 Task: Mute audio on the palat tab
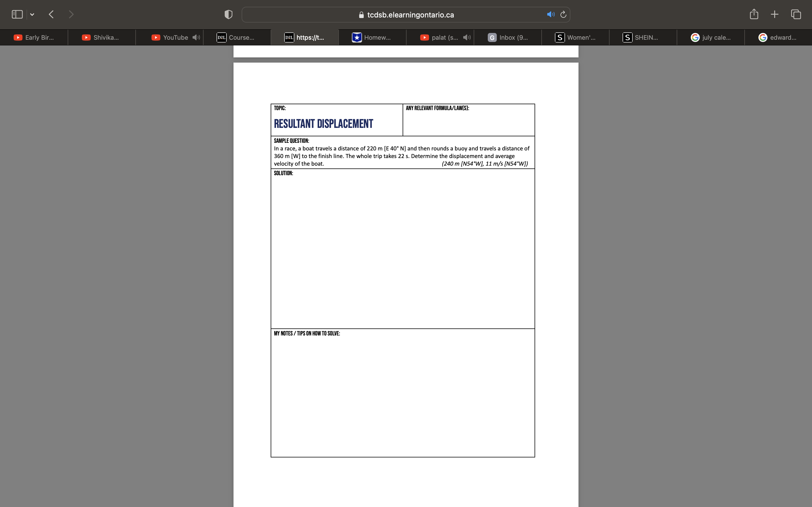[x=466, y=37]
